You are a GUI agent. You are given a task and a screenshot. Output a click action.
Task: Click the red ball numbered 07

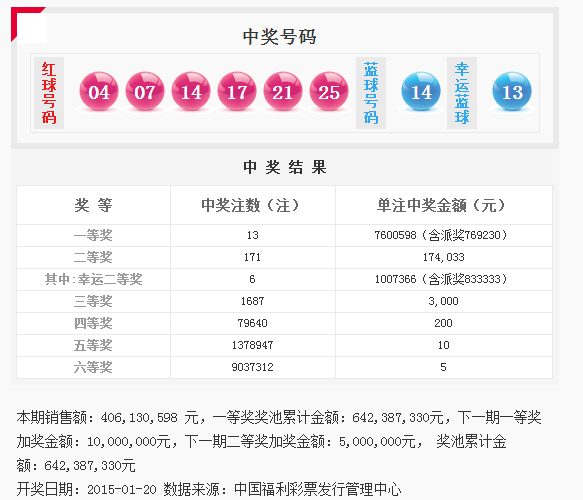(x=145, y=91)
